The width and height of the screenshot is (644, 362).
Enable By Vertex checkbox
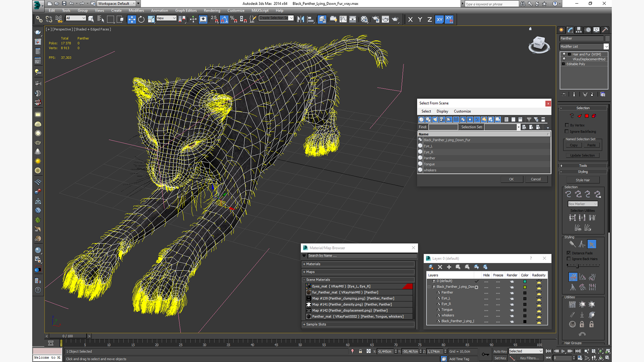coord(567,125)
